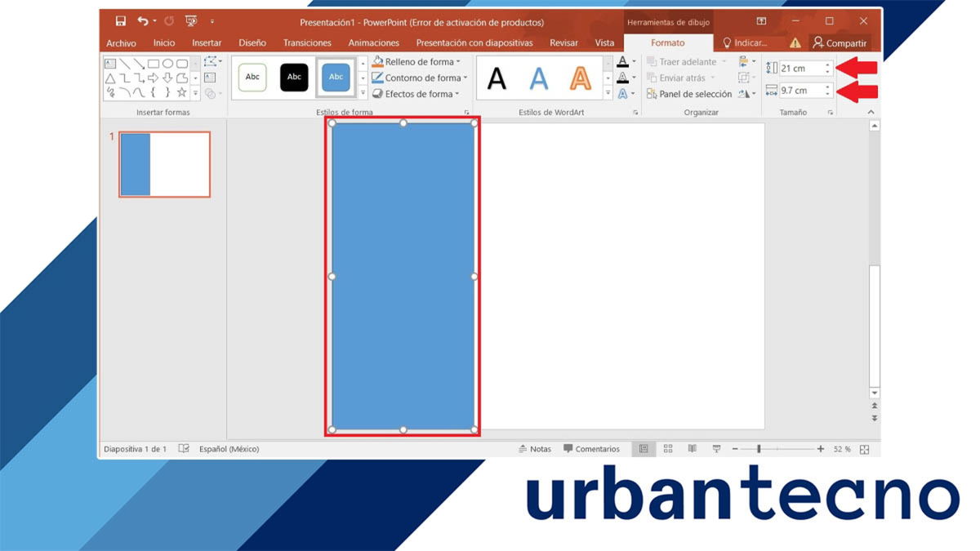
Task: Switch to normal view in status bar
Action: pos(644,448)
